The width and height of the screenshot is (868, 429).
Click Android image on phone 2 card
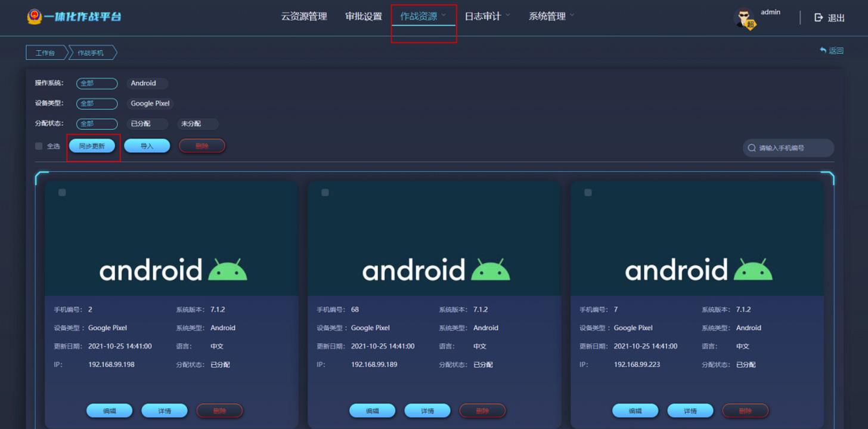click(x=172, y=239)
